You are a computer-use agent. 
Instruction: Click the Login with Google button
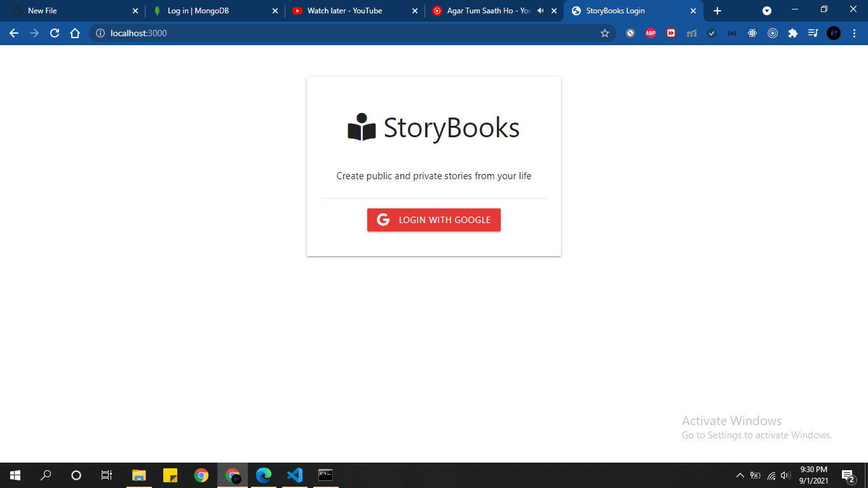coord(434,220)
